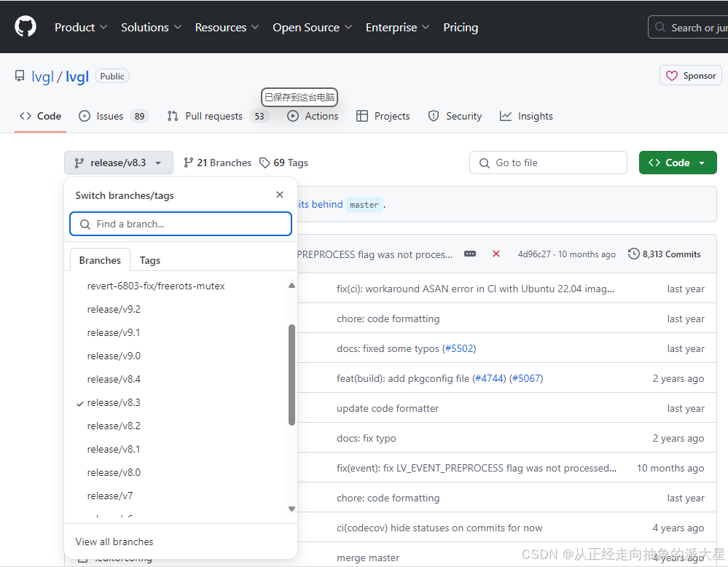Screen dimensions: 728x567
Task: Open the Actions tab
Action: 313,116
